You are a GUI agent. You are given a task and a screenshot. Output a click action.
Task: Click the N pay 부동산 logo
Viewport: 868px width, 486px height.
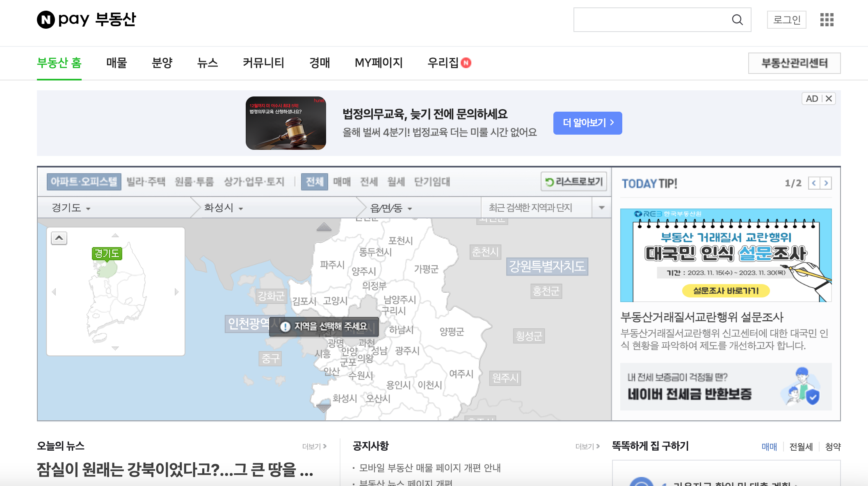coord(87,19)
